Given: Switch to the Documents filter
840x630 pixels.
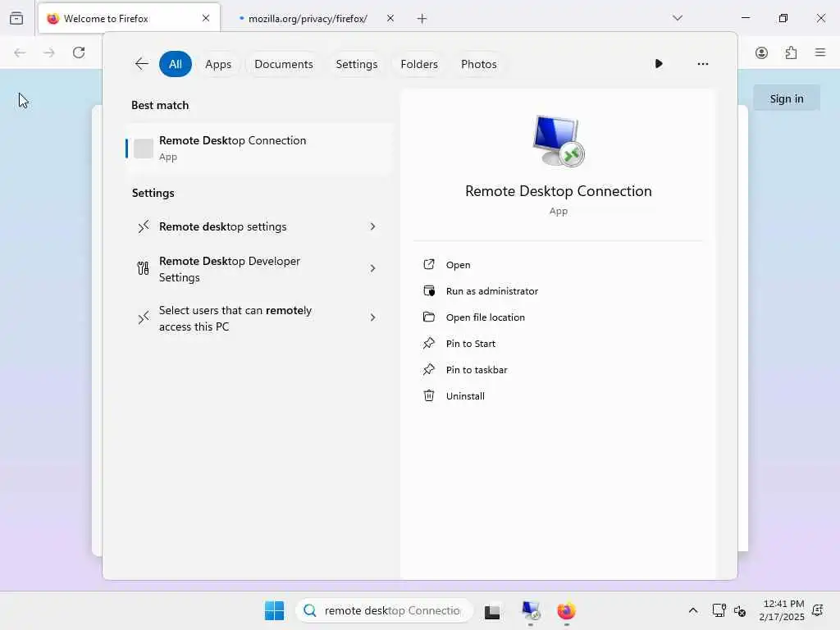Looking at the screenshot, I should pyautogui.click(x=283, y=64).
